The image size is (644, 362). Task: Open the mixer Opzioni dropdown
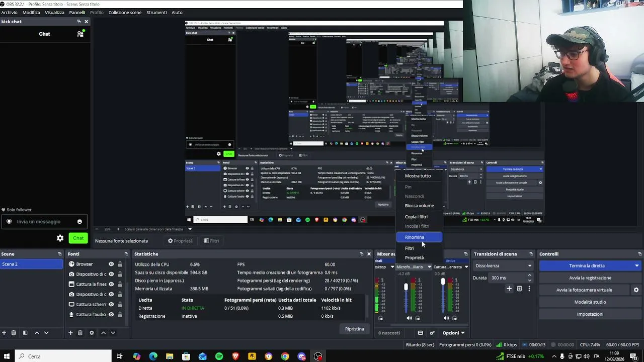pos(453,333)
